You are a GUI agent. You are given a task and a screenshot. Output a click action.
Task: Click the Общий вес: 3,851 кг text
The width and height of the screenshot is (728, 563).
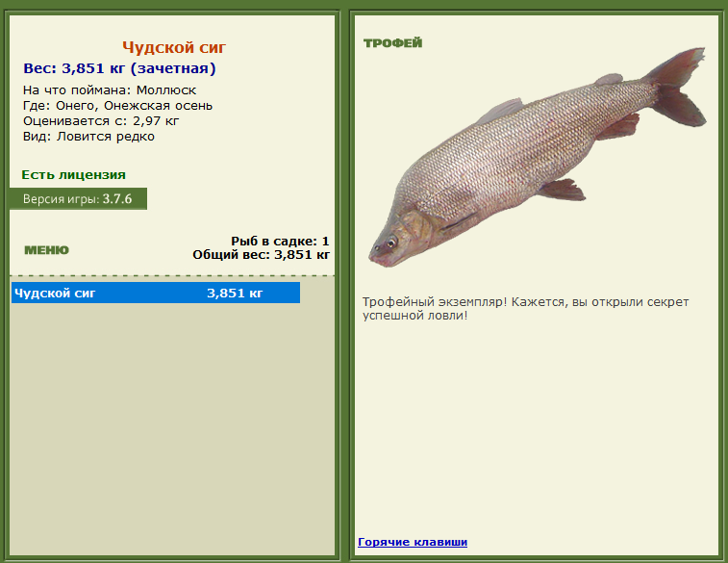[261, 255]
